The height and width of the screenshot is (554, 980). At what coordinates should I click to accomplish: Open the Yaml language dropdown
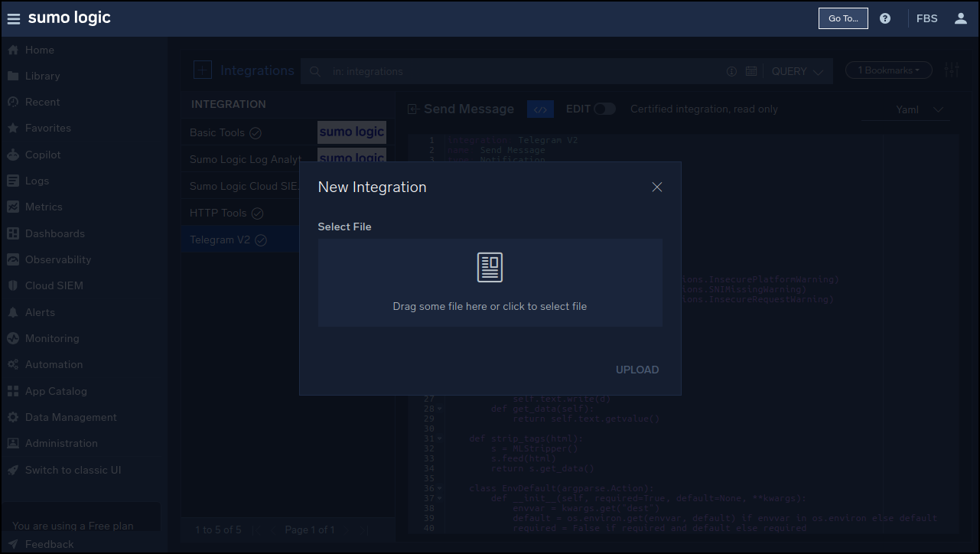[919, 109]
